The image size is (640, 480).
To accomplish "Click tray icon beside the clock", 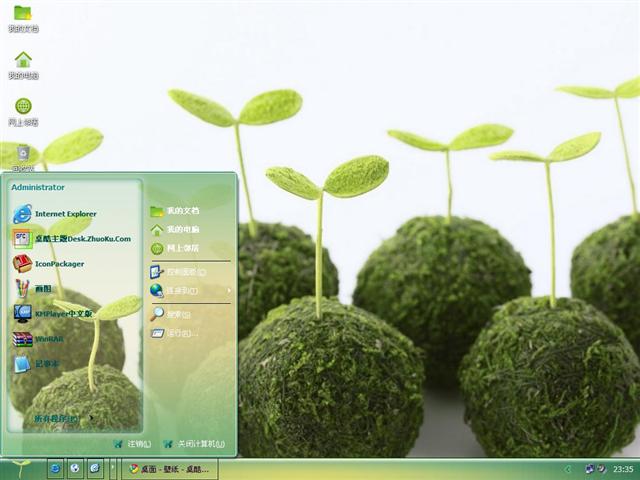I will [601, 469].
